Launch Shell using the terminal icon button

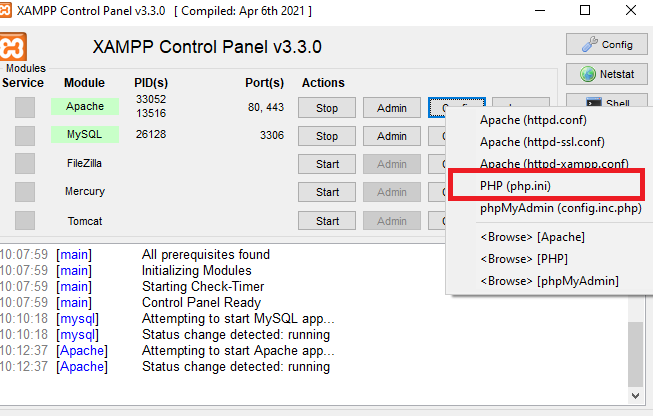tap(607, 102)
